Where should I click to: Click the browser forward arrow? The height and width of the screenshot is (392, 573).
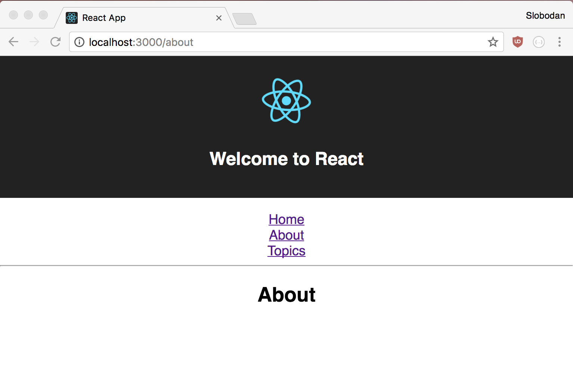pyautogui.click(x=34, y=42)
